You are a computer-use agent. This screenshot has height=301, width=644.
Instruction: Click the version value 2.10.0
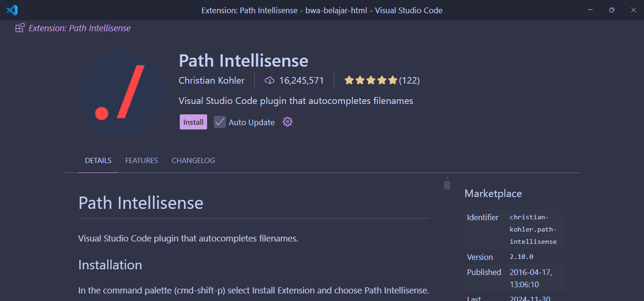click(x=521, y=257)
